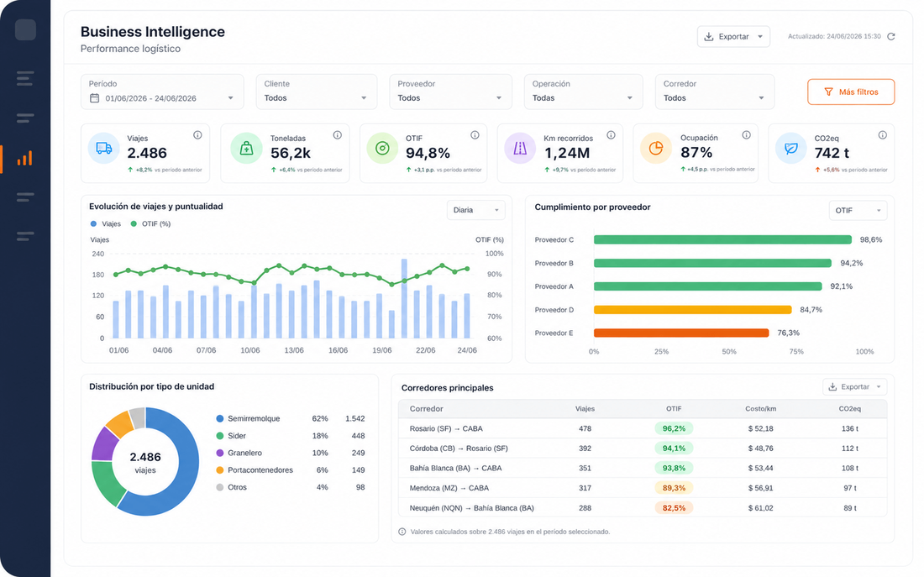
Task: Click the tallest bar in viajes chart
Action: pos(404,298)
